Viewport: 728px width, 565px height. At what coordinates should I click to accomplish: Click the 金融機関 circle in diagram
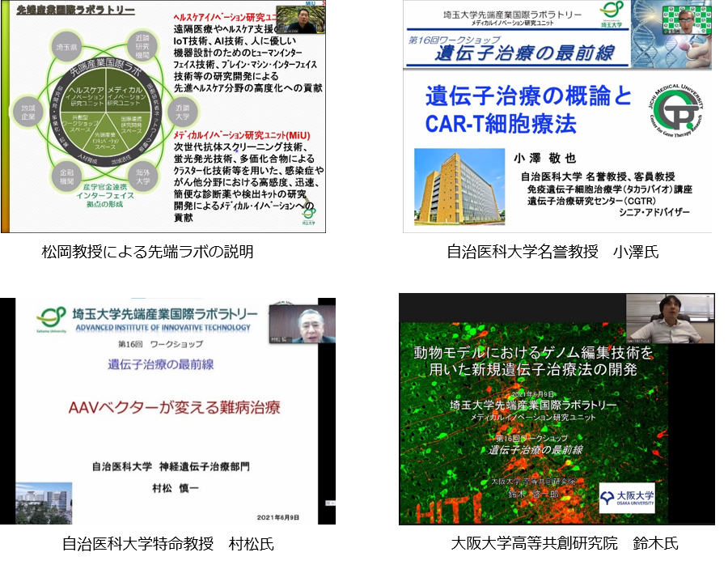[x=67, y=176]
